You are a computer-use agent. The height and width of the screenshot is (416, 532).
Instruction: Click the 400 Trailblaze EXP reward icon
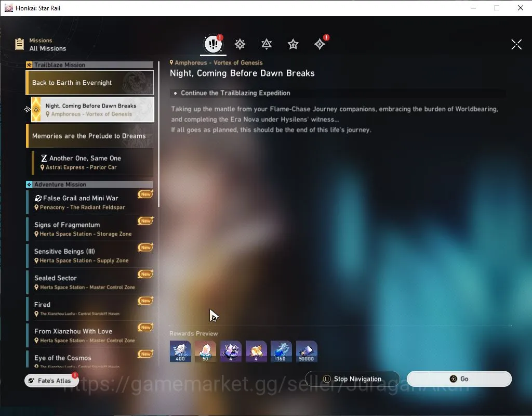pyautogui.click(x=180, y=351)
